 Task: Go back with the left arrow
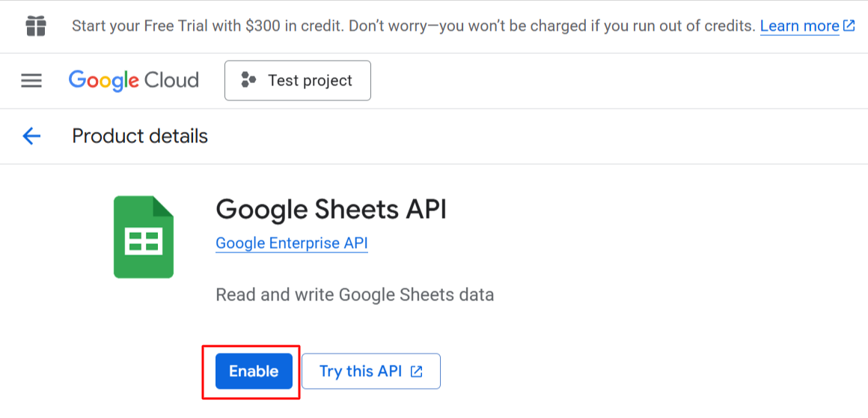(x=31, y=136)
